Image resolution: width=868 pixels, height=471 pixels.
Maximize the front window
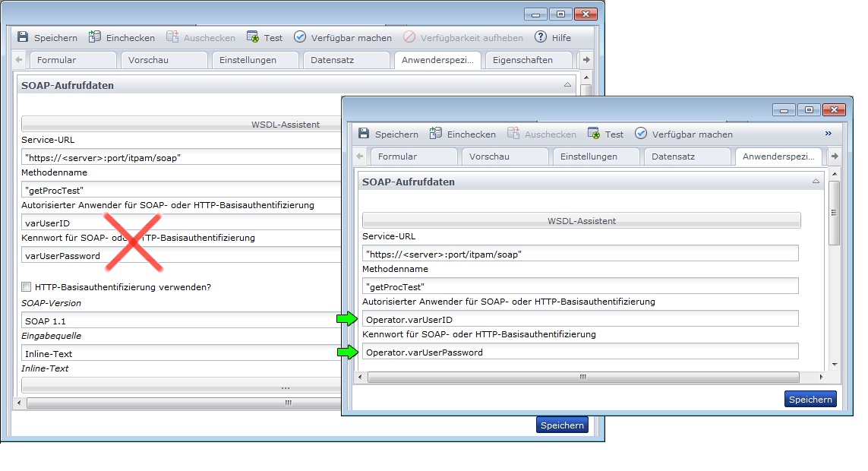coord(809,109)
